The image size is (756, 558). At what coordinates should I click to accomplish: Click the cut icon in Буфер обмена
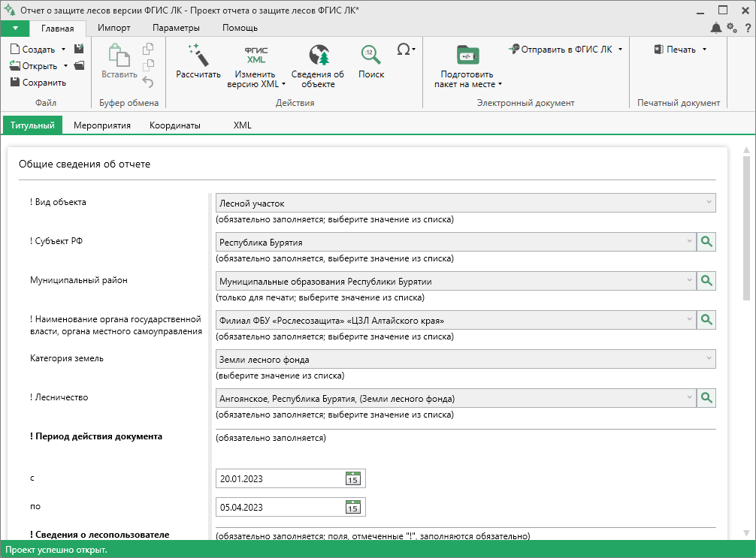(x=148, y=65)
